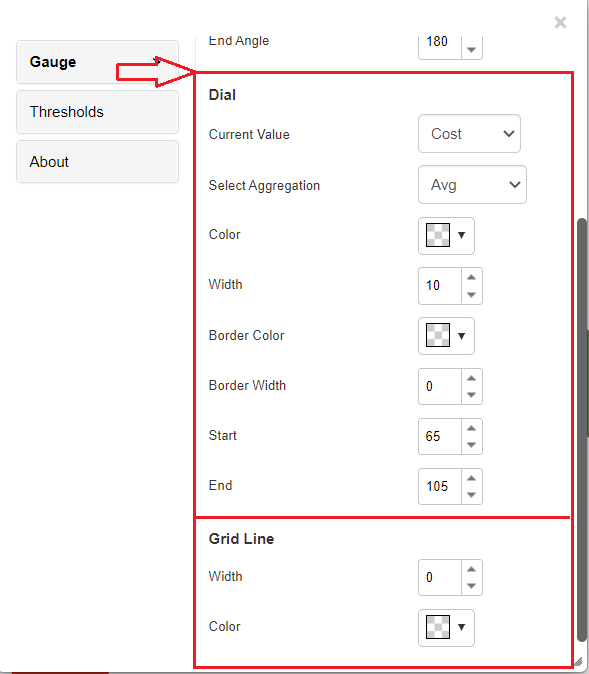This screenshot has width=589, height=674.
Task: Close the settings dialog
Action: click(560, 22)
